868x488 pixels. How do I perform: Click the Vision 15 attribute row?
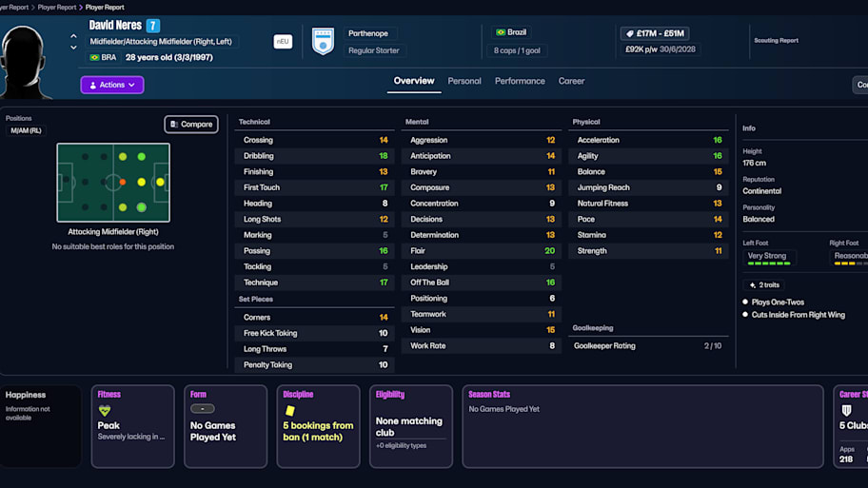(x=481, y=330)
